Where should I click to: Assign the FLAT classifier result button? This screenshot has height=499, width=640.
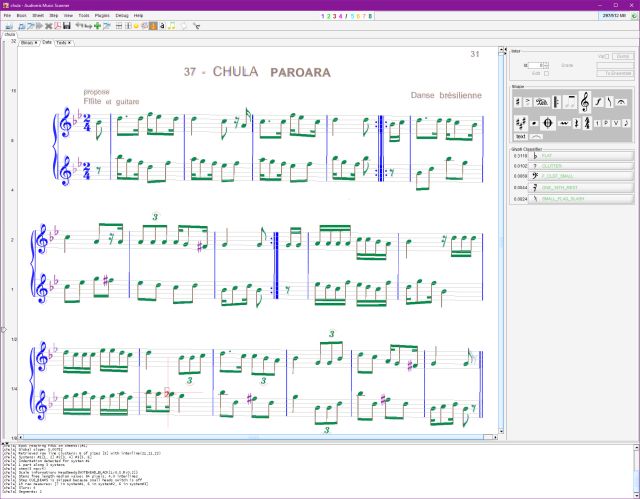[x=581, y=155]
